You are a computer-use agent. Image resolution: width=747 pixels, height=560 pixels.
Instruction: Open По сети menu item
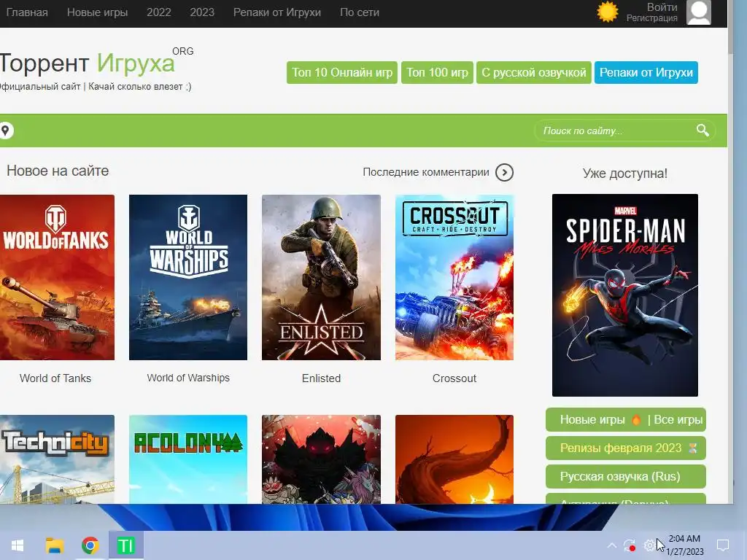(x=359, y=12)
